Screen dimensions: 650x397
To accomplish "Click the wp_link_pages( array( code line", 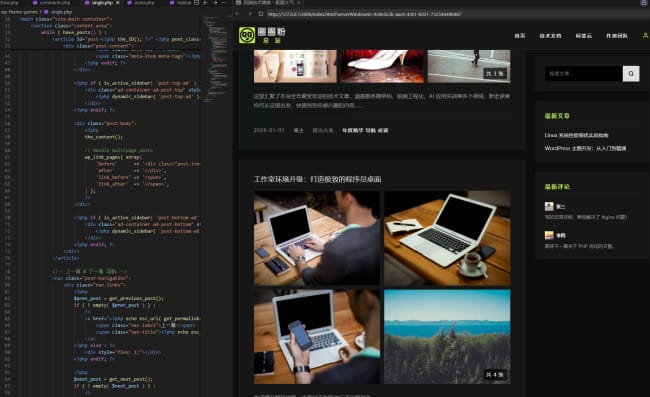I will [x=113, y=157].
